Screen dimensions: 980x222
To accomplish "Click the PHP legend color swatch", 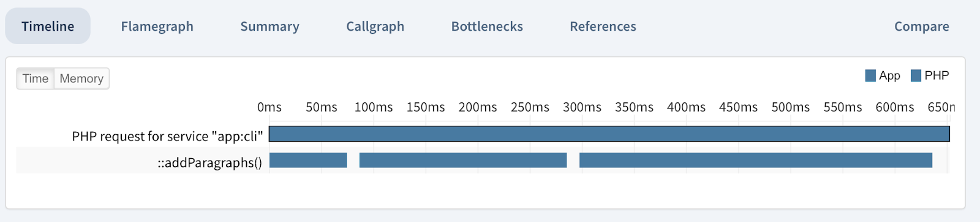I will [x=916, y=75].
